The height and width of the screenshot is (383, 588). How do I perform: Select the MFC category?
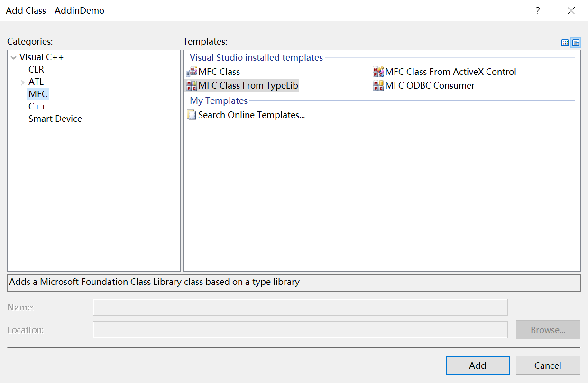click(38, 94)
